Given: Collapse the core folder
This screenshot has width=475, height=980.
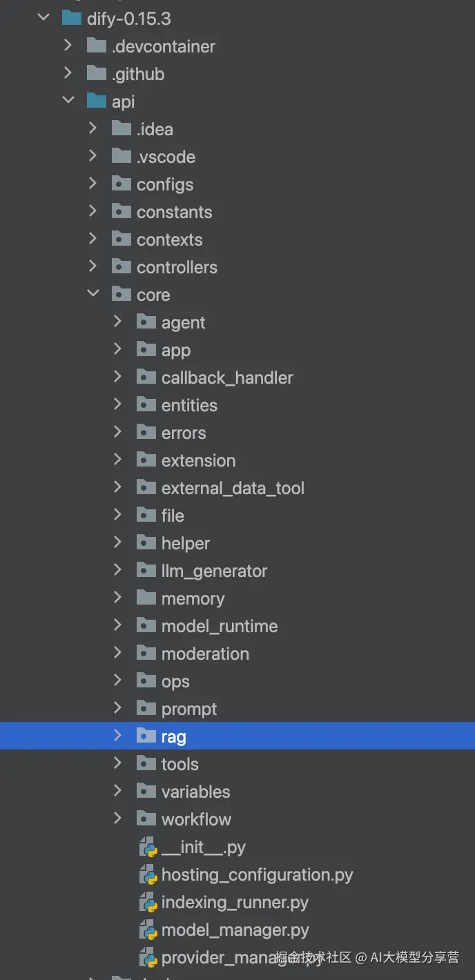Looking at the screenshot, I should coord(93,294).
